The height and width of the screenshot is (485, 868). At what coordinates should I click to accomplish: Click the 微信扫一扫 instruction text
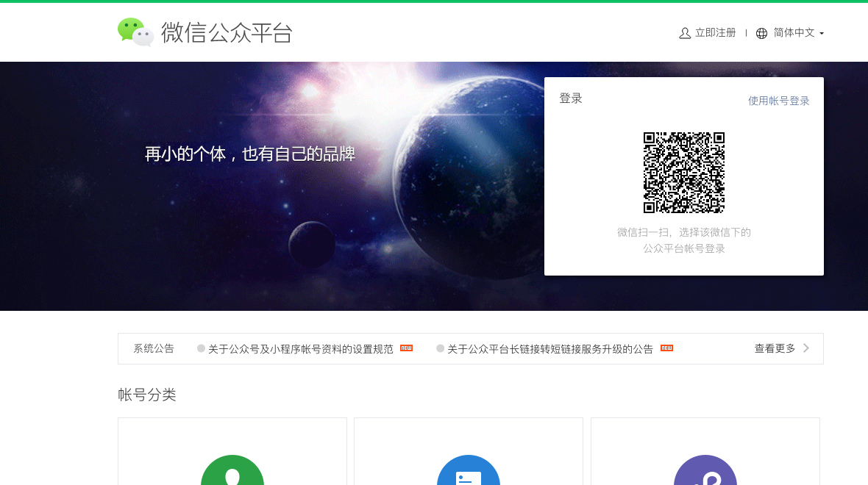(683, 240)
